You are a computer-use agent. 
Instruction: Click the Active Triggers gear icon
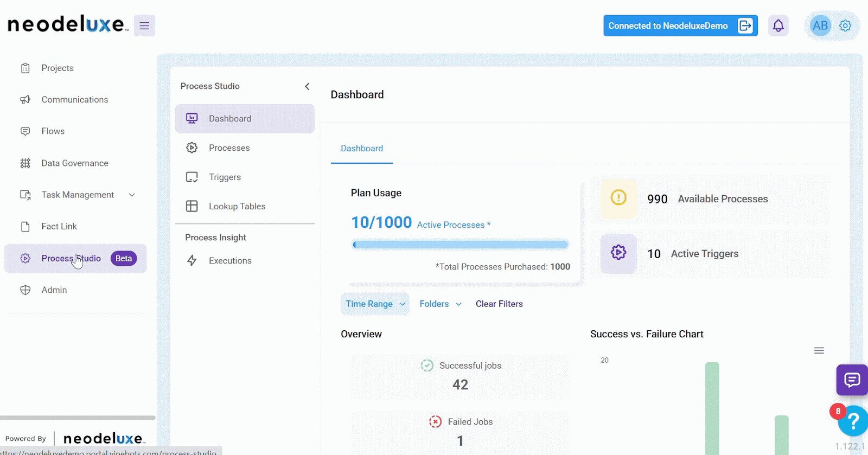pyautogui.click(x=618, y=253)
